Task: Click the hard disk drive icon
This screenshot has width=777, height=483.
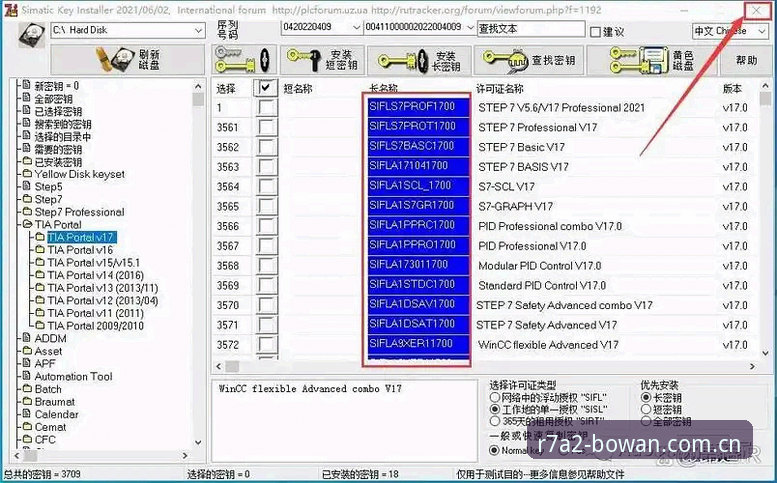Action: (32, 35)
